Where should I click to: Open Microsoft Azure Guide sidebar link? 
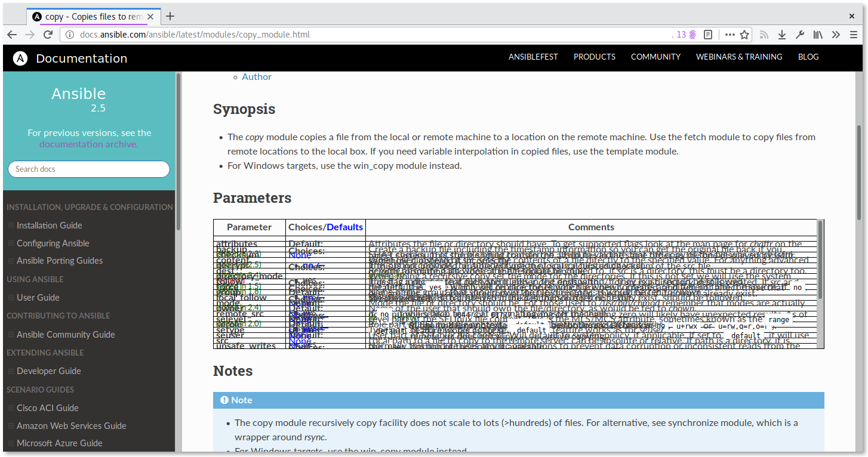59,443
